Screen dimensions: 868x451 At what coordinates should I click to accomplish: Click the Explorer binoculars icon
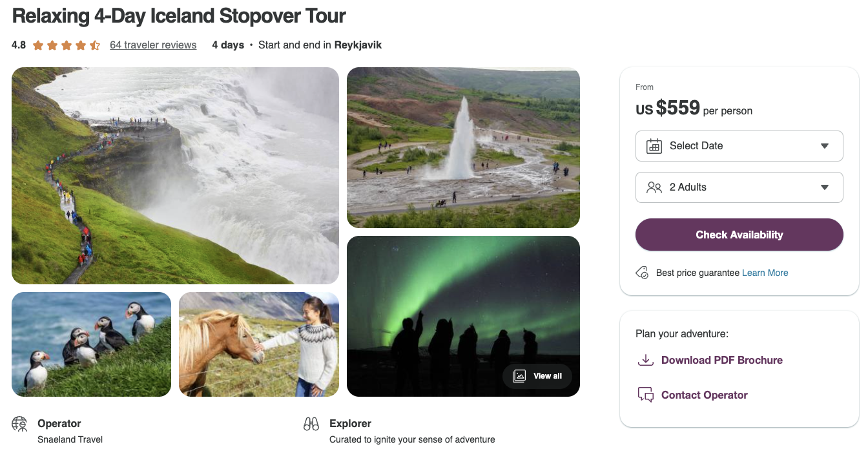click(x=311, y=425)
